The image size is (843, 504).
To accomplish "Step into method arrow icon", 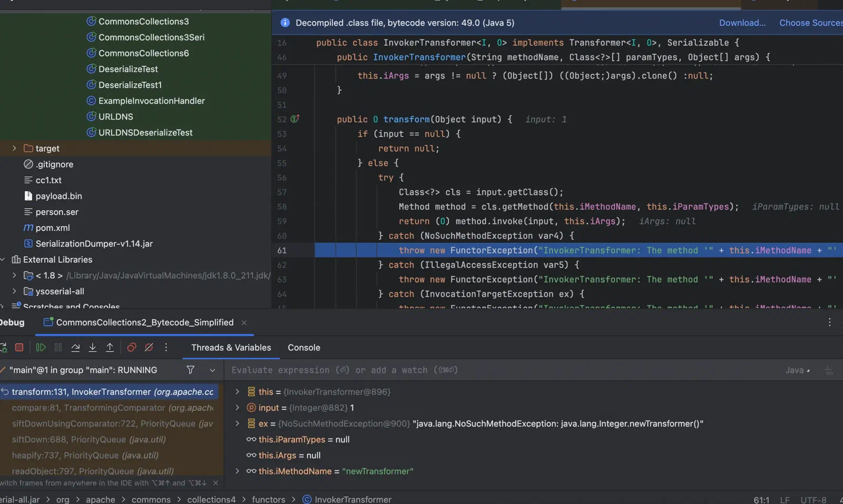I will pyautogui.click(x=93, y=348).
